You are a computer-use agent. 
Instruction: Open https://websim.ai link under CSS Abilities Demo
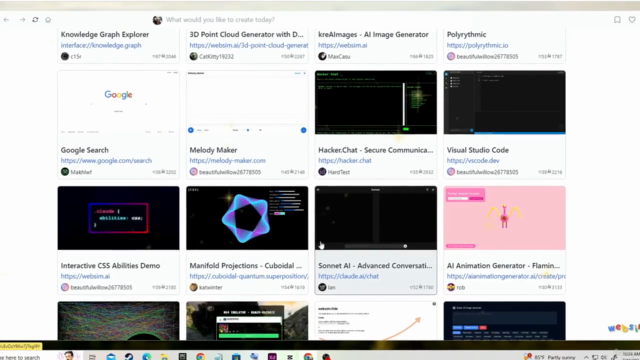(x=85, y=276)
